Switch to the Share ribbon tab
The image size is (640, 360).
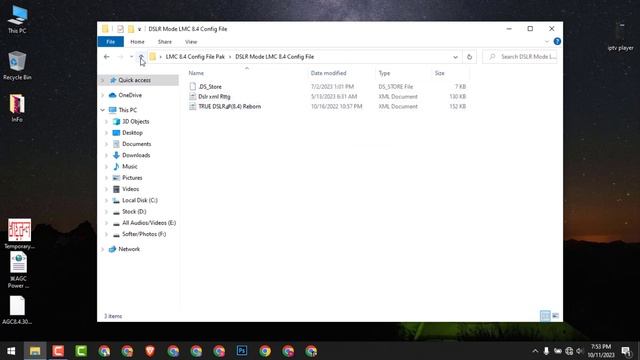coord(165,42)
